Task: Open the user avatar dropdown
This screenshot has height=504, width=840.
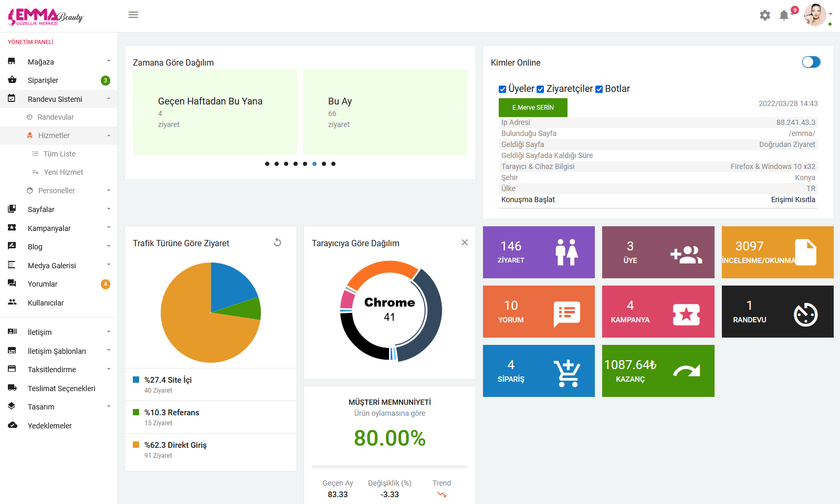Action: (816, 15)
